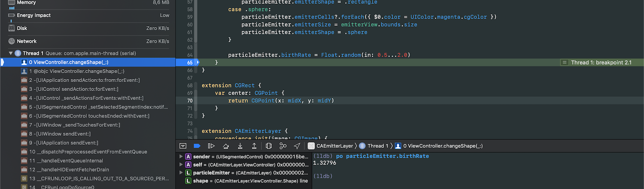
Task: Collapse the Thread 1 disclosure triangle
Action: (11, 53)
